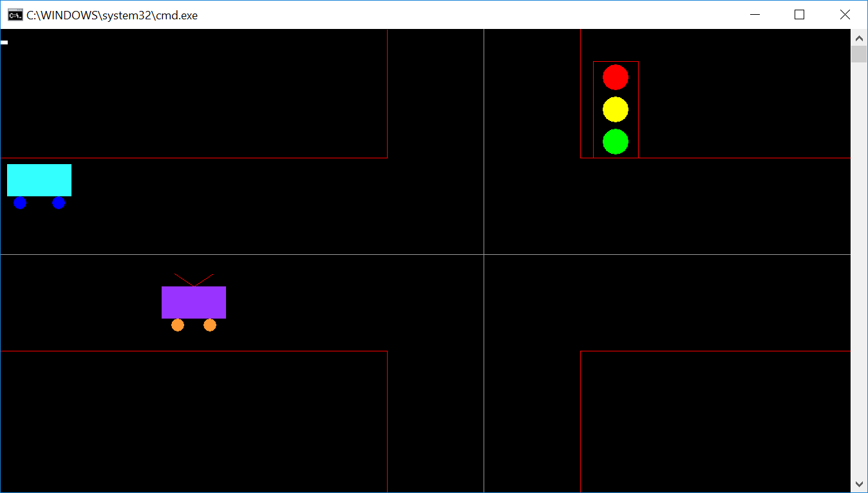Click the left blue wheel of cyan car
868x493 pixels.
pyautogui.click(x=20, y=203)
